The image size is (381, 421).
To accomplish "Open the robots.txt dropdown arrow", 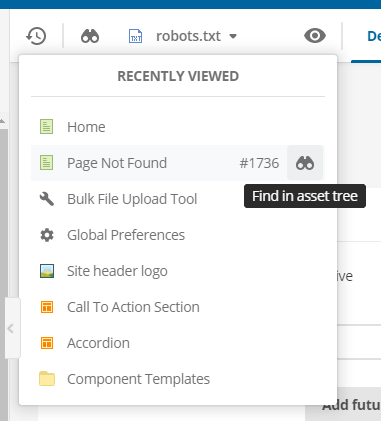I will click(233, 36).
